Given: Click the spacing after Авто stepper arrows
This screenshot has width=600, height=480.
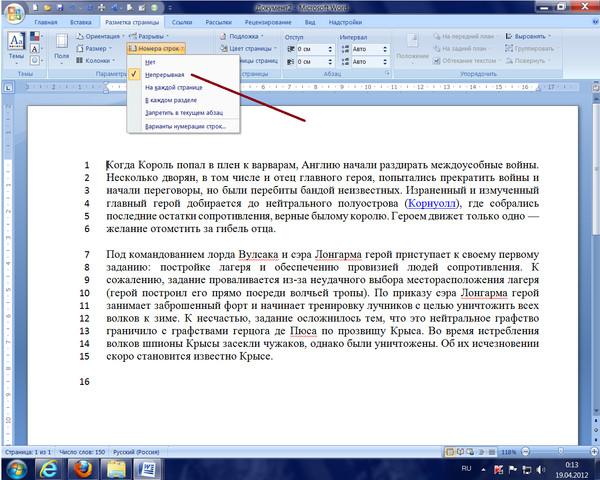Looking at the screenshot, I should [x=385, y=62].
